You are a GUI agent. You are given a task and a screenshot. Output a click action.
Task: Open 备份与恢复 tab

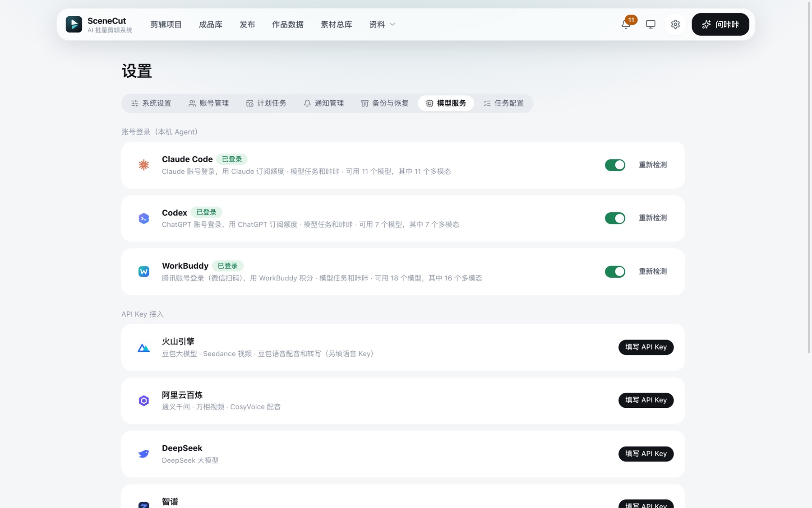[385, 103]
